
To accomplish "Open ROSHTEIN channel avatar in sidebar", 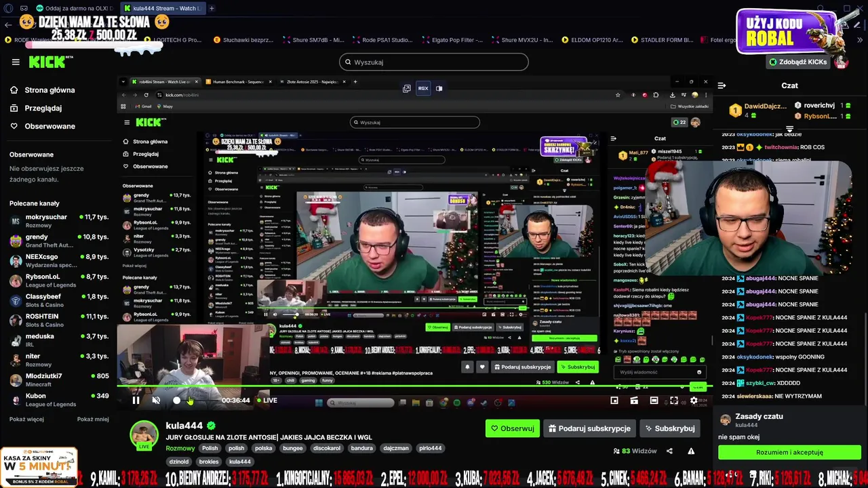I will (16, 321).
